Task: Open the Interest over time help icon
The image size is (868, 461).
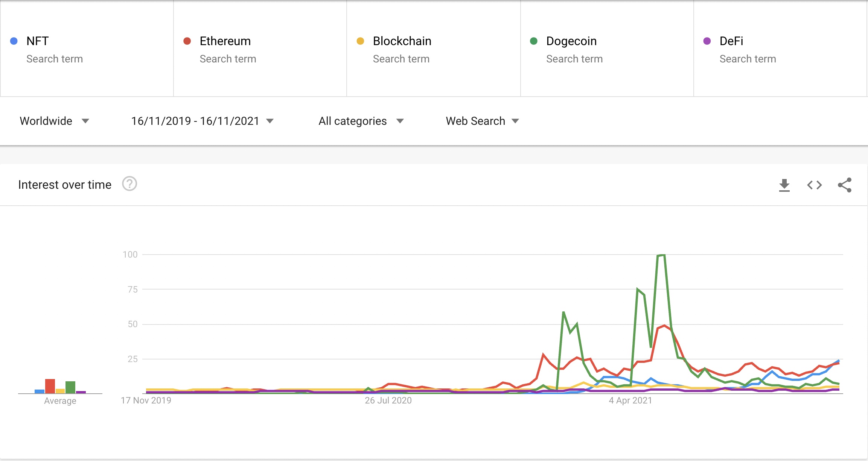Action: pyautogui.click(x=129, y=184)
